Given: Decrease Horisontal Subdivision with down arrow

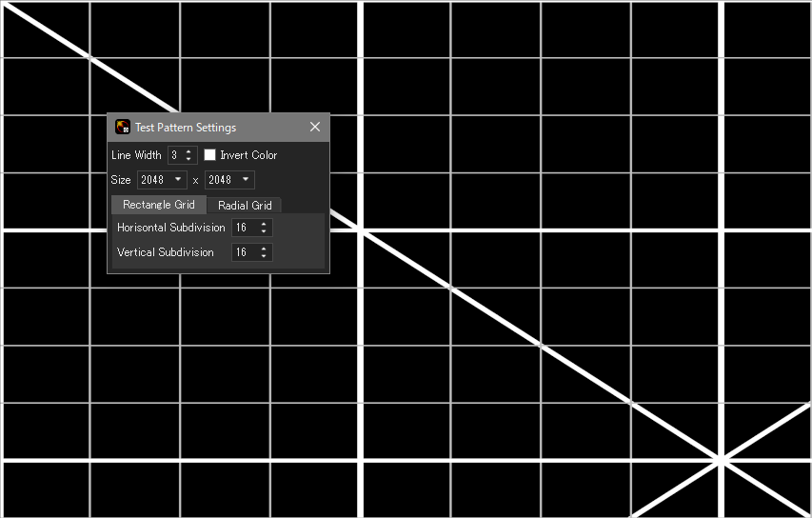Looking at the screenshot, I should pyautogui.click(x=264, y=231).
